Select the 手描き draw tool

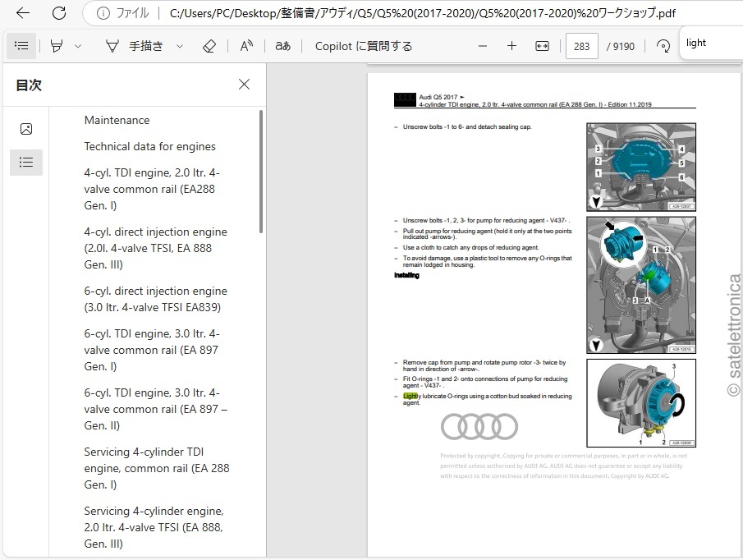coord(135,46)
